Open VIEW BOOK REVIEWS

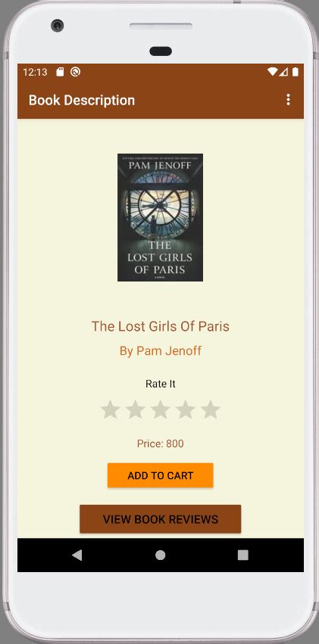161,519
